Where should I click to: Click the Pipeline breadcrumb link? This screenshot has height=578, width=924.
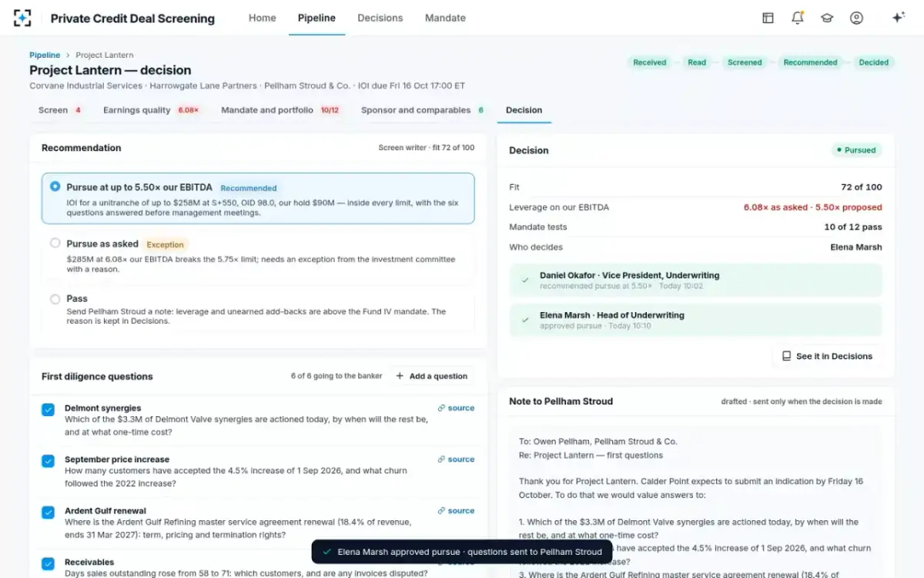tap(45, 55)
